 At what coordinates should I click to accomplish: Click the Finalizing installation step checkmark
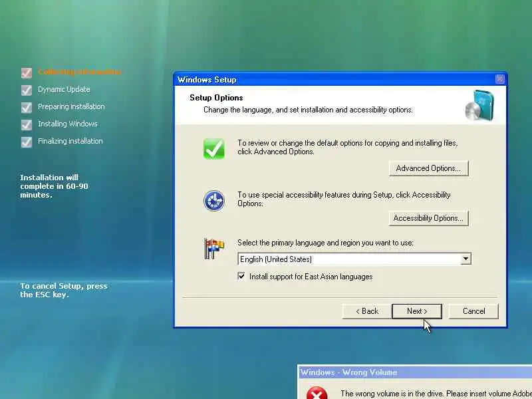coord(27,142)
